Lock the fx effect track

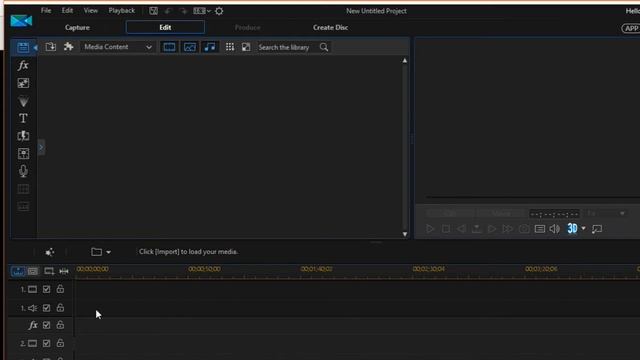click(60, 325)
